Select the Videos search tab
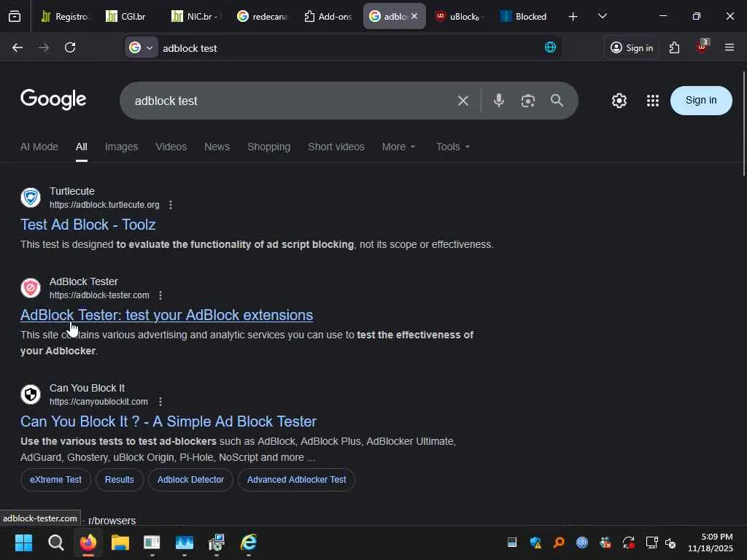Image resolution: width=747 pixels, height=560 pixels. pyautogui.click(x=171, y=147)
